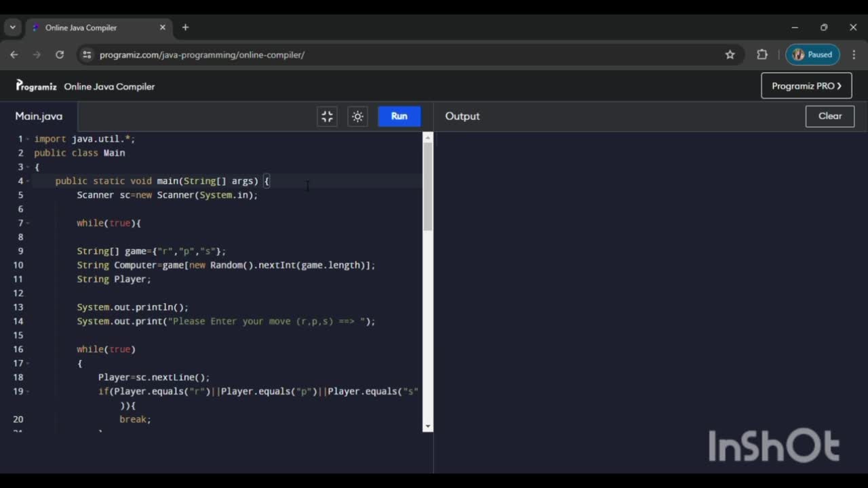Collapse the if statement at line 19
Image resolution: width=868 pixels, height=488 pixels.
pyautogui.click(x=28, y=391)
